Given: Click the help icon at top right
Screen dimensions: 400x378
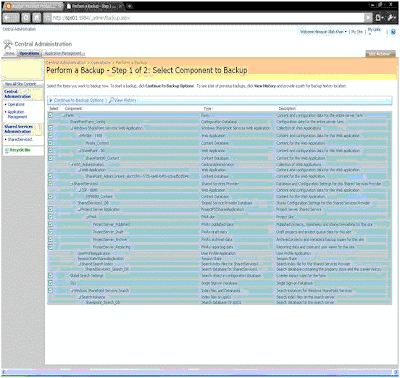Looking at the screenshot, I should click(393, 32).
